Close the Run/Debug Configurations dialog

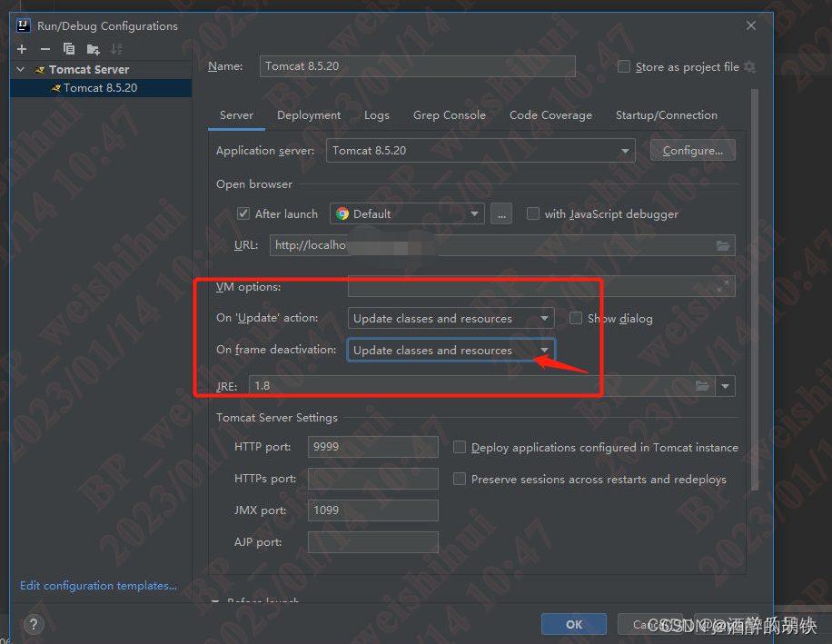(751, 25)
